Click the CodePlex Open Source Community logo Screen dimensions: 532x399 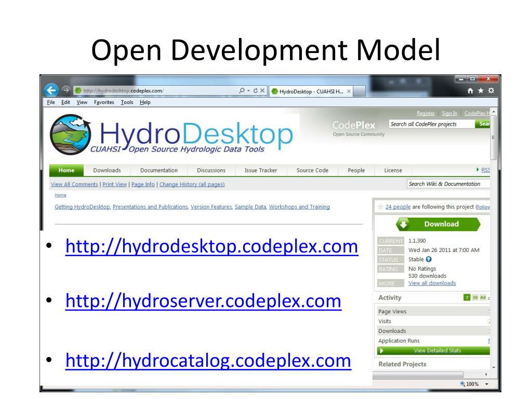tap(358, 129)
